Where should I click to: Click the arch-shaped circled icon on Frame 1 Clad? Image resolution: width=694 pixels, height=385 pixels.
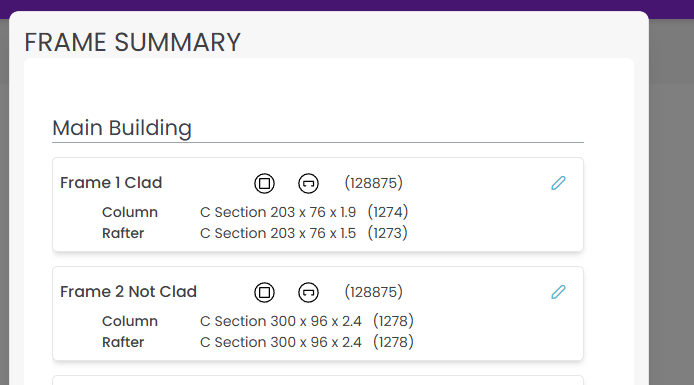[308, 183]
